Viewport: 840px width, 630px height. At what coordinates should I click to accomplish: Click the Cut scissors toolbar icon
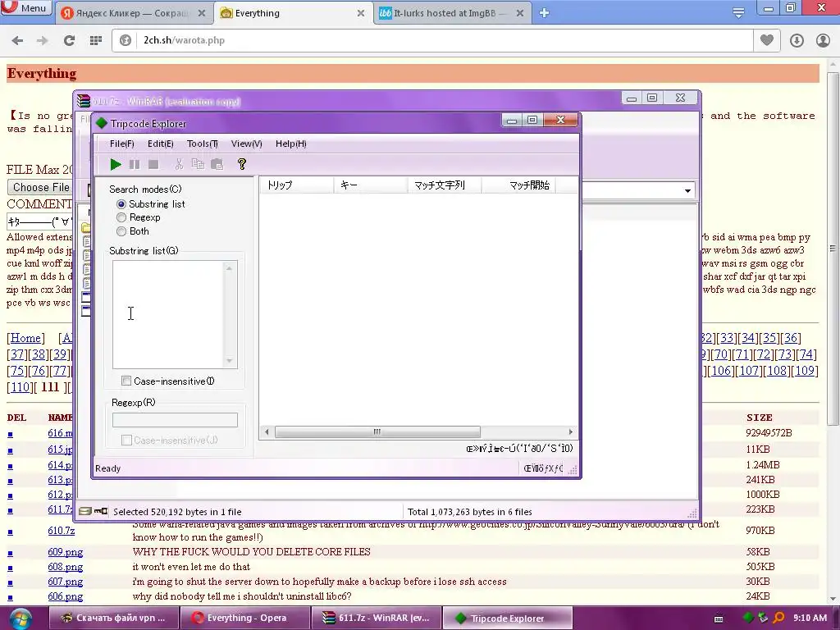pos(179,164)
